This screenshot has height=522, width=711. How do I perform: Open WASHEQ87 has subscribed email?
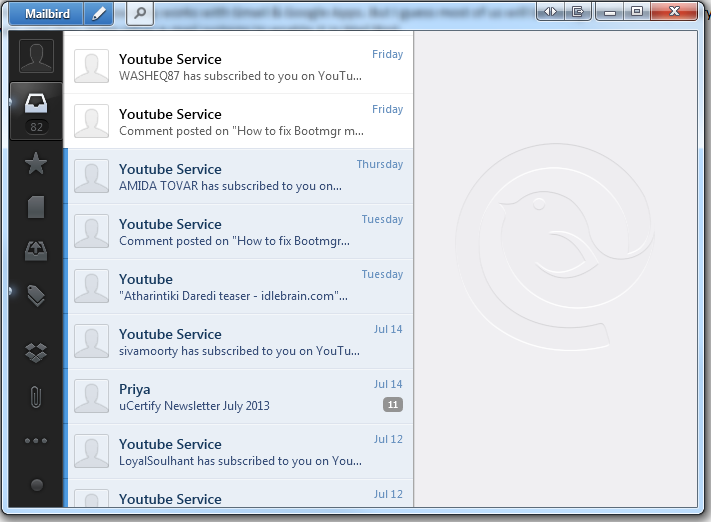[x=239, y=66]
